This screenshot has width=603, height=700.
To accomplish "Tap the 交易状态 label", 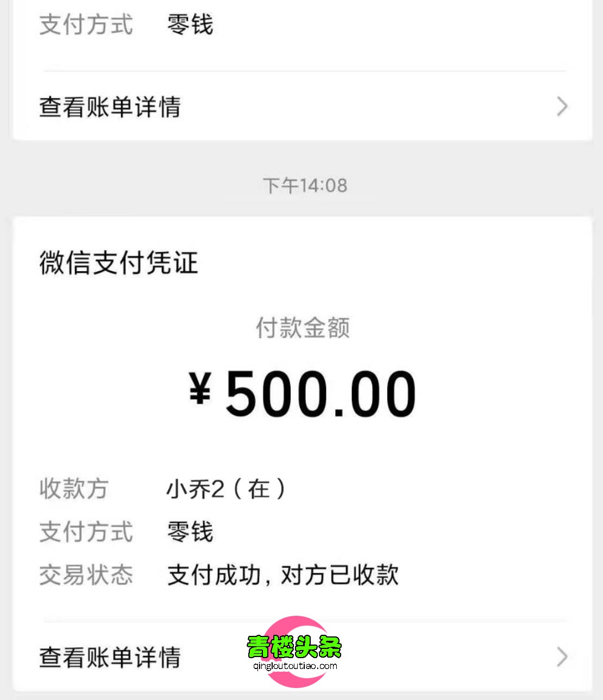I will (86, 575).
